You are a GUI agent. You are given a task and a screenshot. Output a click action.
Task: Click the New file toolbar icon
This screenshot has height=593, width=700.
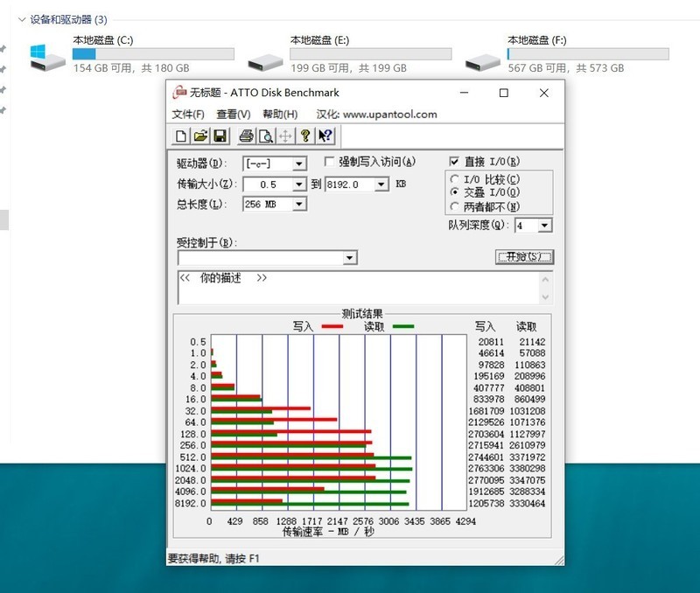(181, 136)
